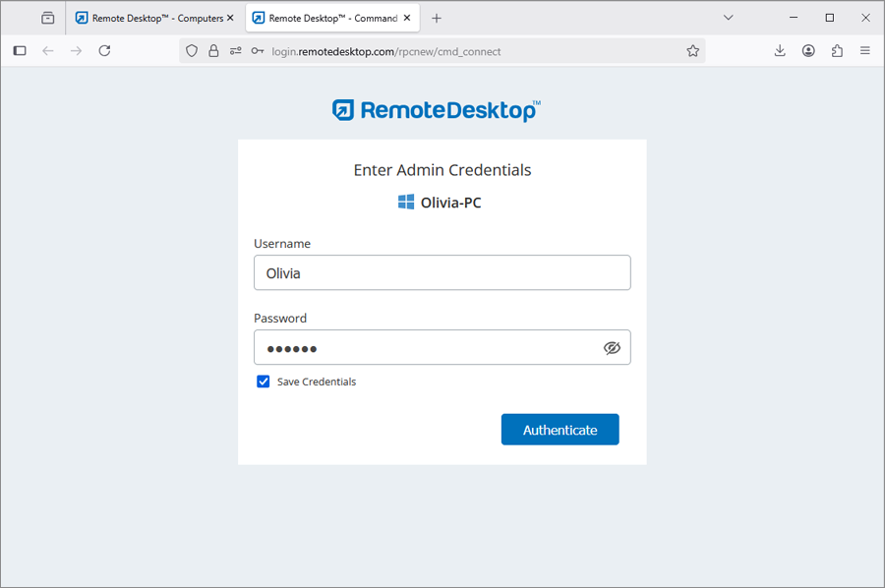The image size is (885, 588).
Task: Close the Remote Desktop Computers tab
Action: coord(231,18)
